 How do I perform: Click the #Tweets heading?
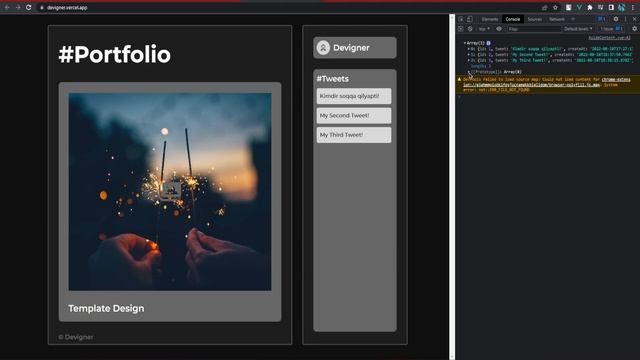tap(333, 79)
